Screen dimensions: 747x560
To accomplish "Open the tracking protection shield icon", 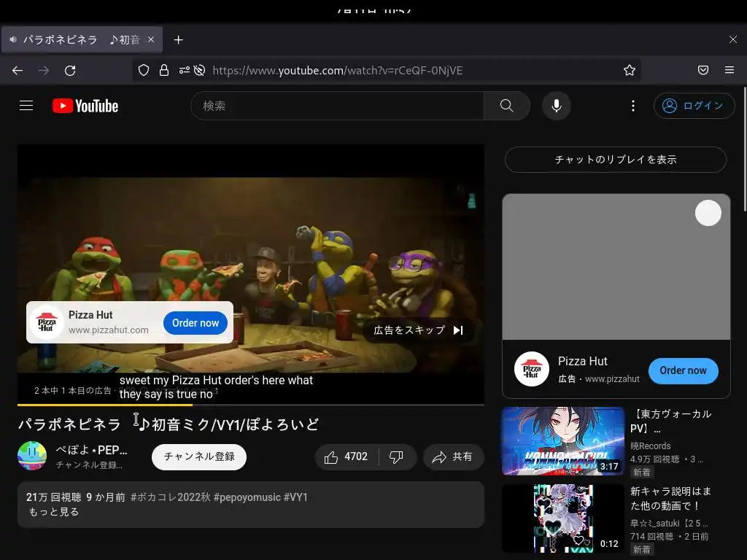I will [144, 71].
